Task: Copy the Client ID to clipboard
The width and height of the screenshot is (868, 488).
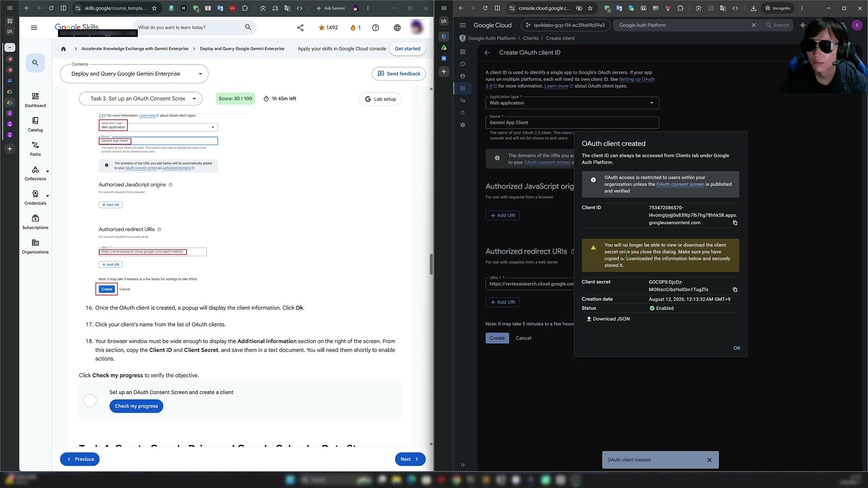Action: pos(735,223)
